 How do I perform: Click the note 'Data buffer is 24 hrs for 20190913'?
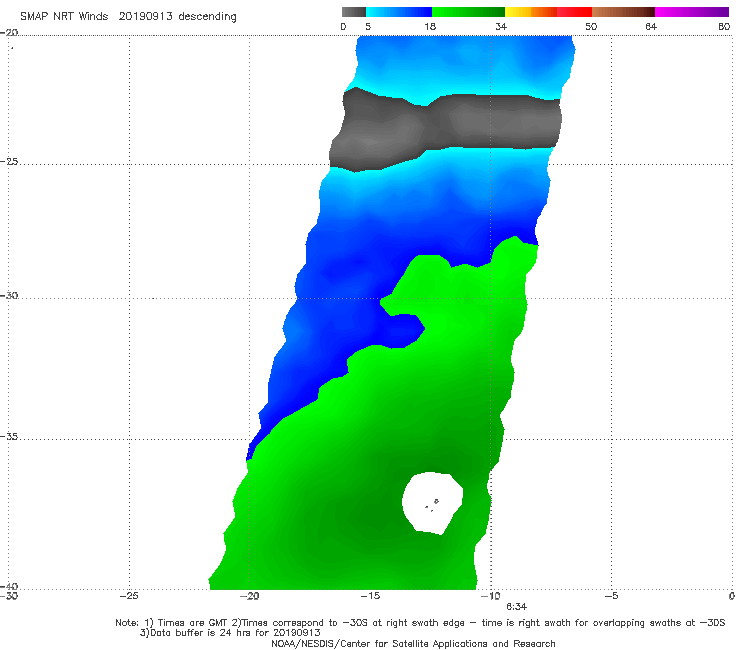tap(230, 633)
